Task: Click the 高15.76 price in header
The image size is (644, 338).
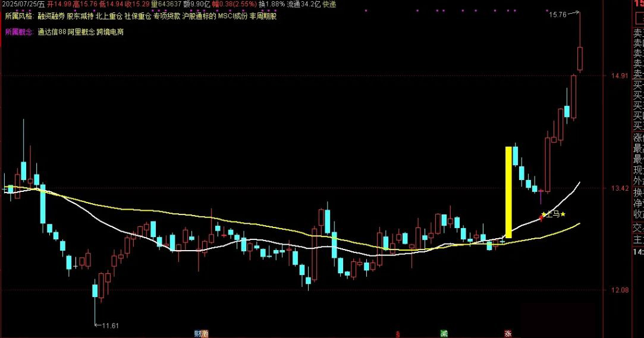Action: (x=85, y=5)
